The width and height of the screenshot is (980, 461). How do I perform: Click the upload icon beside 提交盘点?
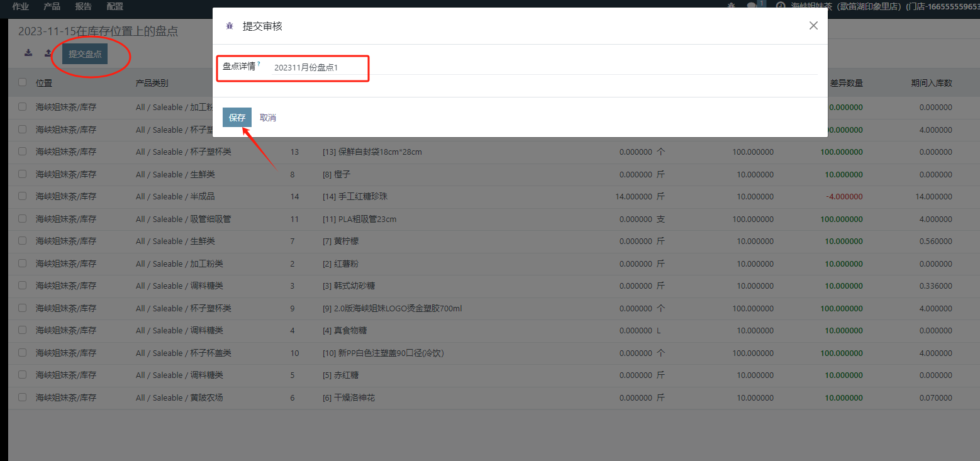tap(48, 53)
